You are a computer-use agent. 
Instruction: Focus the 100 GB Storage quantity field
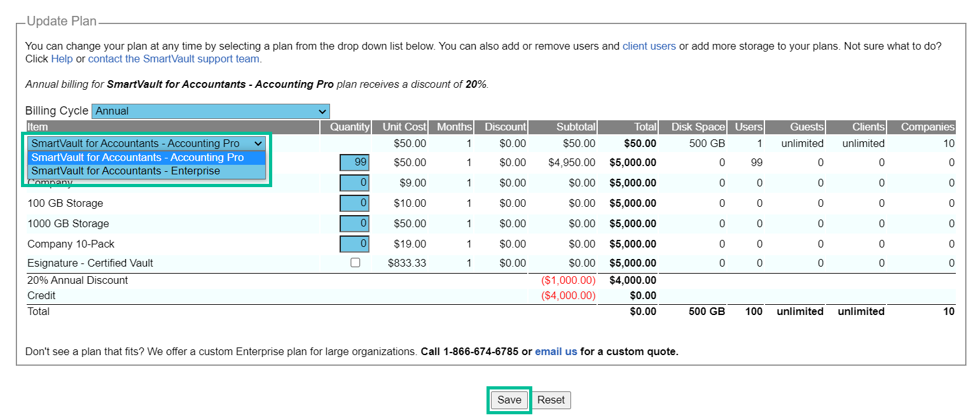(x=354, y=204)
